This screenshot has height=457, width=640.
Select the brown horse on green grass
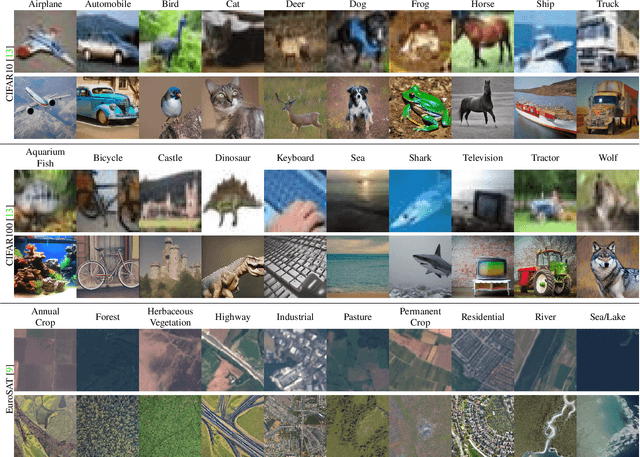coord(483,42)
